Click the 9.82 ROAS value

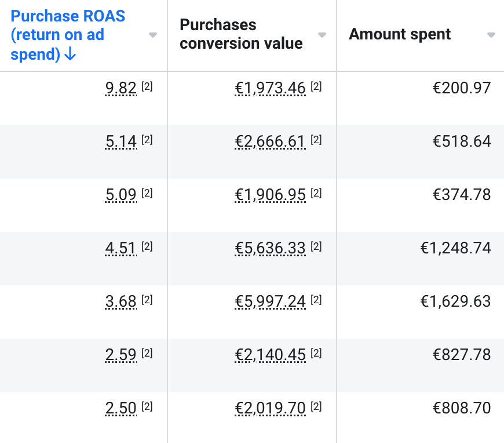point(120,88)
